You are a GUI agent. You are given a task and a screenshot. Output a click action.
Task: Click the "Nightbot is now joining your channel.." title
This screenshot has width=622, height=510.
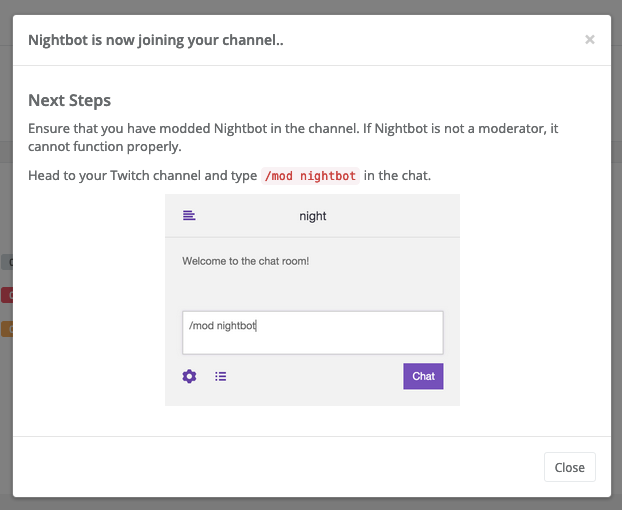[x=156, y=40]
